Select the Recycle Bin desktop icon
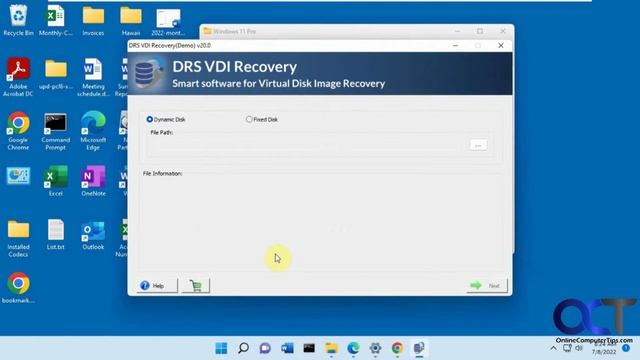This screenshot has width=640, height=360. click(x=18, y=20)
